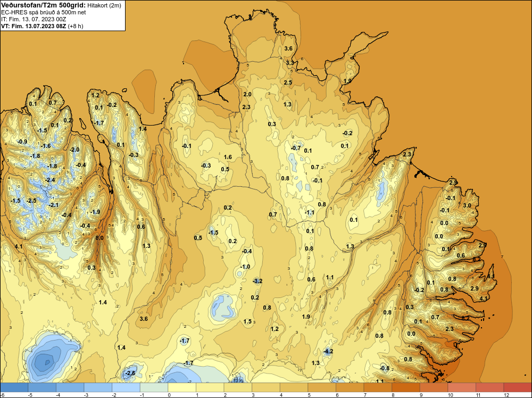
Task: Click the orange legend swatch between 6 and 7
Action: (350, 387)
